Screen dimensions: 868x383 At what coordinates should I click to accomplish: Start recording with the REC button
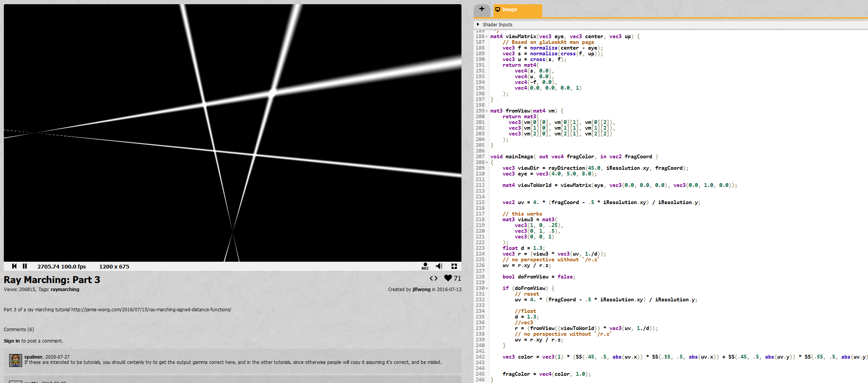tap(425, 266)
